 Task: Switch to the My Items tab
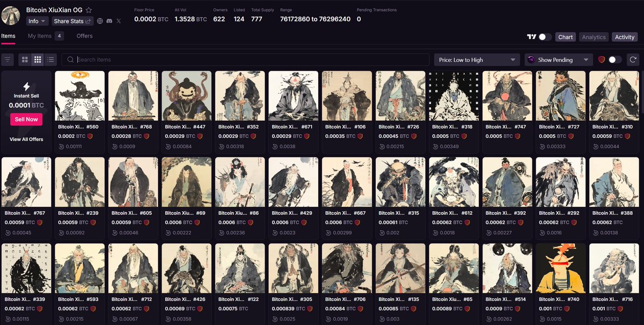40,36
